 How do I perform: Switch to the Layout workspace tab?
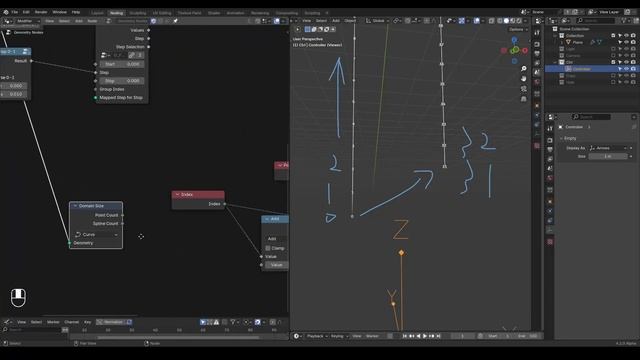(98, 13)
